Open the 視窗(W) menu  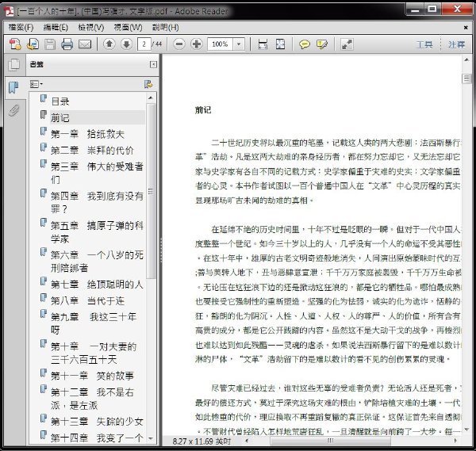click(x=128, y=27)
